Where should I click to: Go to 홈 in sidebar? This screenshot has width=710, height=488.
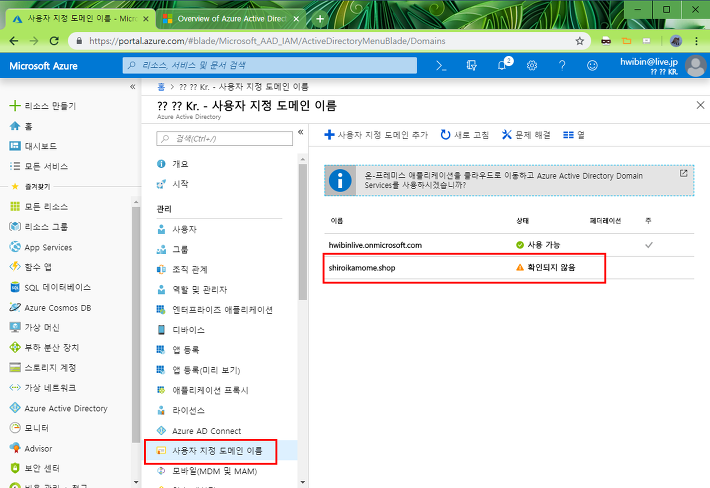[21, 126]
